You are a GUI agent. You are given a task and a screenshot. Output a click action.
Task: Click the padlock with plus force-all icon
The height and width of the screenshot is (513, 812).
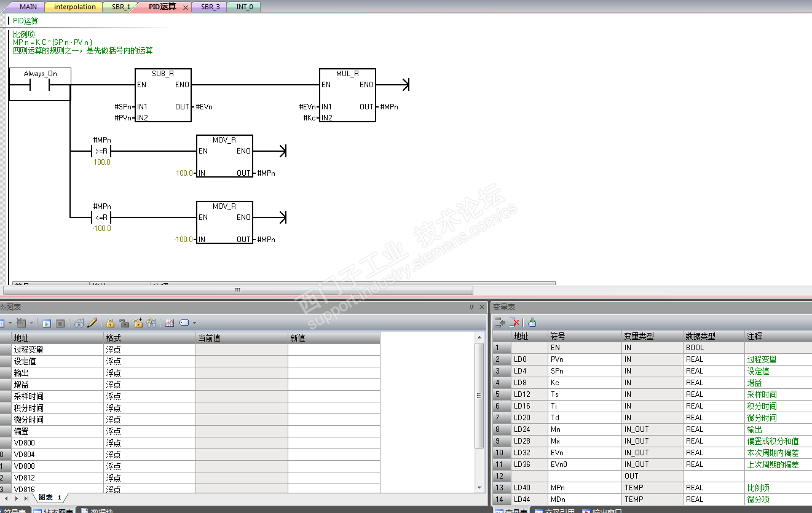(x=138, y=323)
